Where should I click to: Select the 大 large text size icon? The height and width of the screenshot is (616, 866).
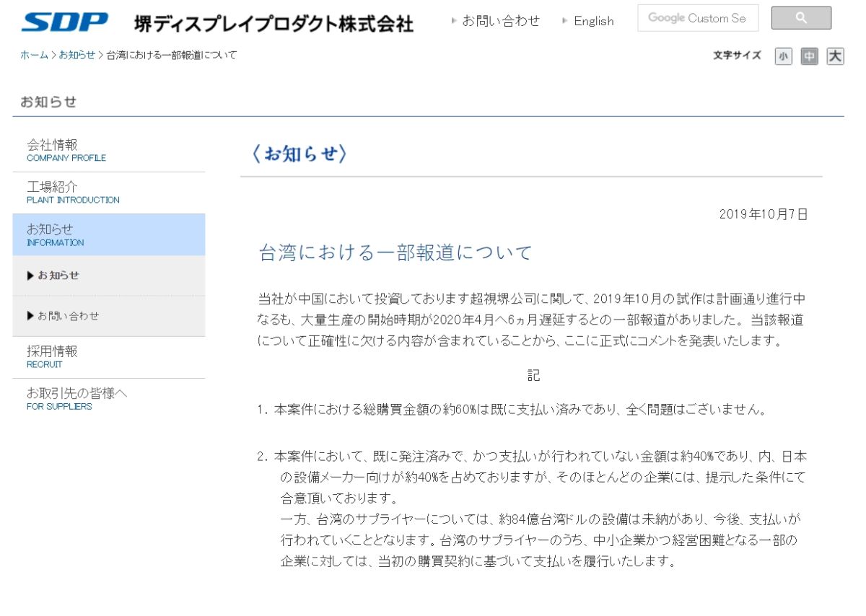click(x=835, y=56)
